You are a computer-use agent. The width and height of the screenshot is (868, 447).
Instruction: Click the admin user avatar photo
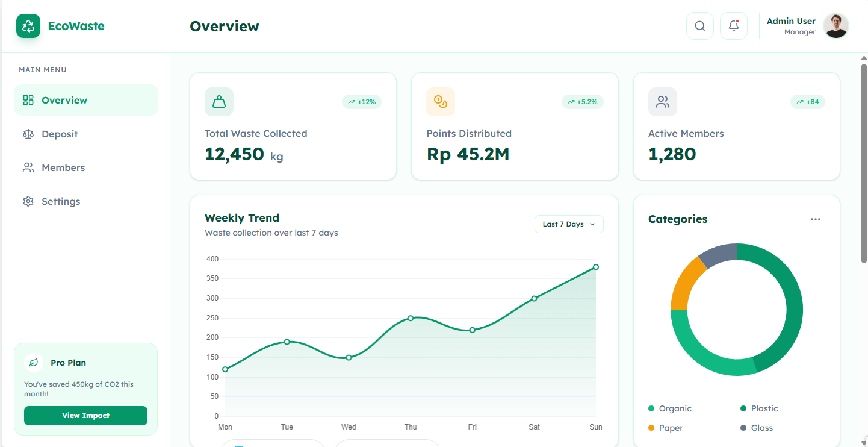835,26
